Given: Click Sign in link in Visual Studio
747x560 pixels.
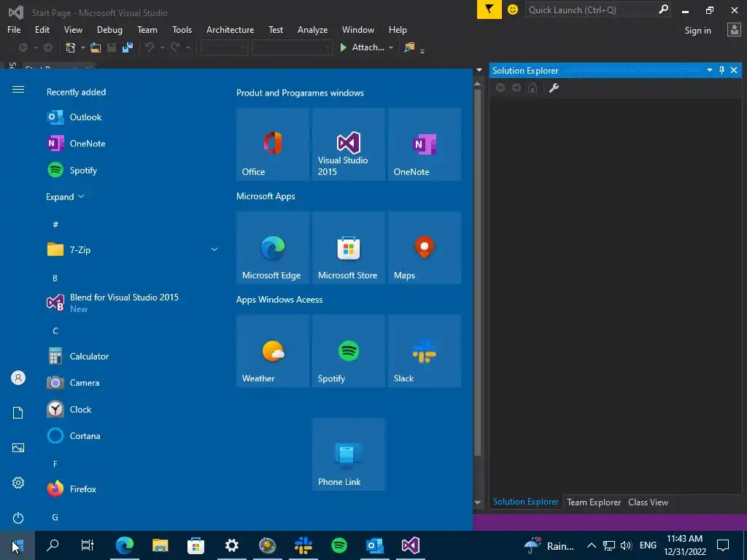Looking at the screenshot, I should 698,31.
